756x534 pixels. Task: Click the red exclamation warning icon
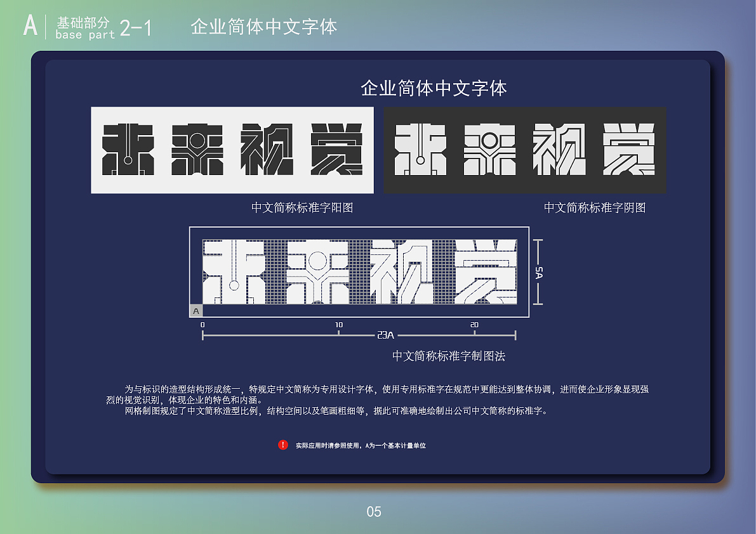pos(284,445)
